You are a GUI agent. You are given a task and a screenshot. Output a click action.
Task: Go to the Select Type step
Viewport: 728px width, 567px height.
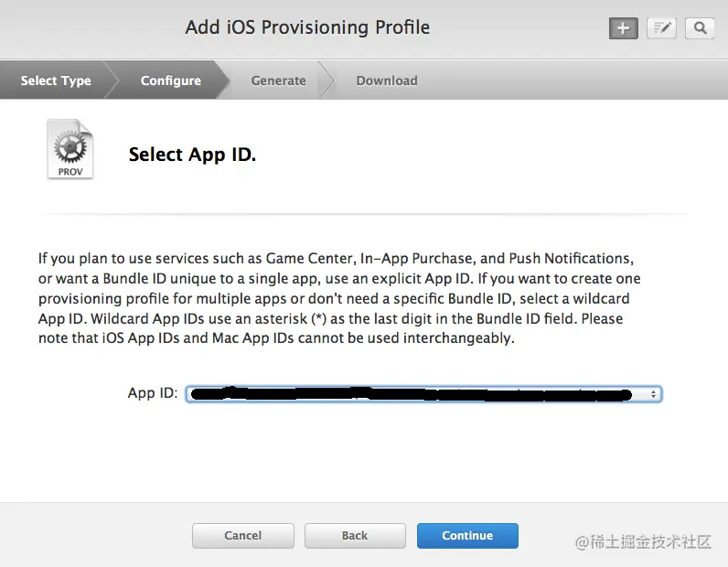(56, 80)
